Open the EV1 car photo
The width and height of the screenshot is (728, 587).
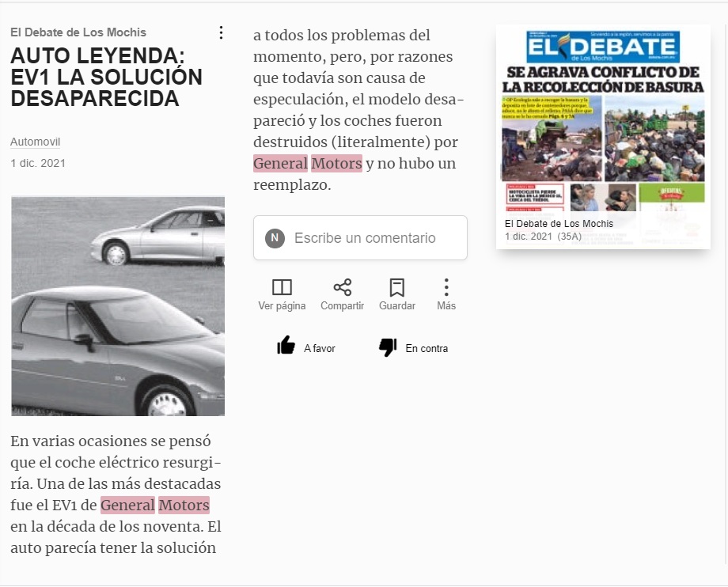(118, 306)
